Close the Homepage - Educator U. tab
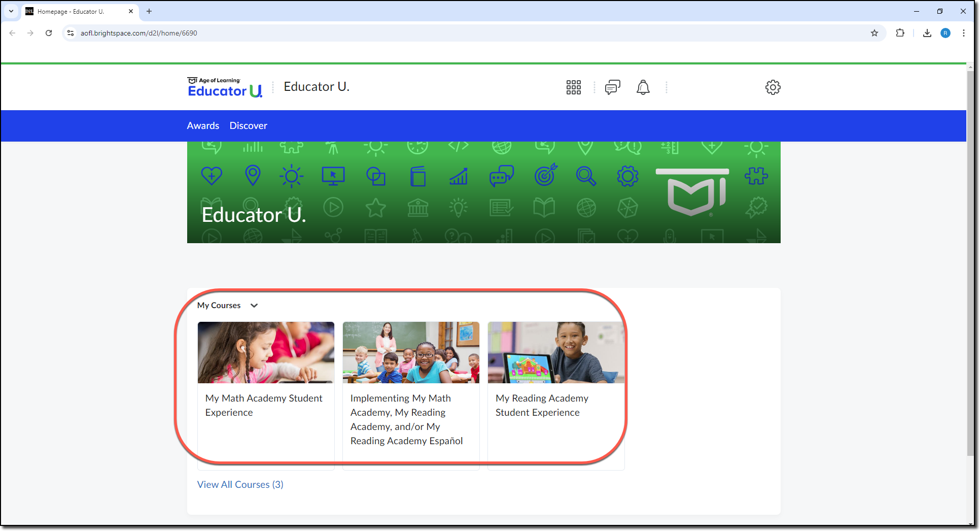The image size is (980, 531). [x=131, y=11]
